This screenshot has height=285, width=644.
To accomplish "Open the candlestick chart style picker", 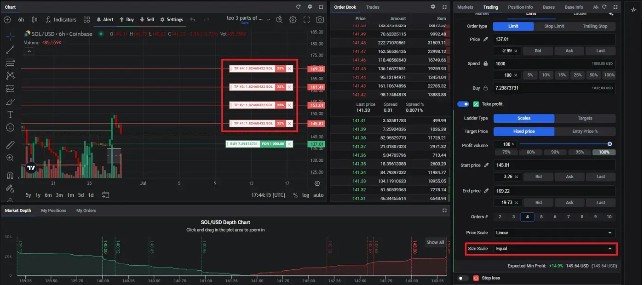I will [35, 20].
